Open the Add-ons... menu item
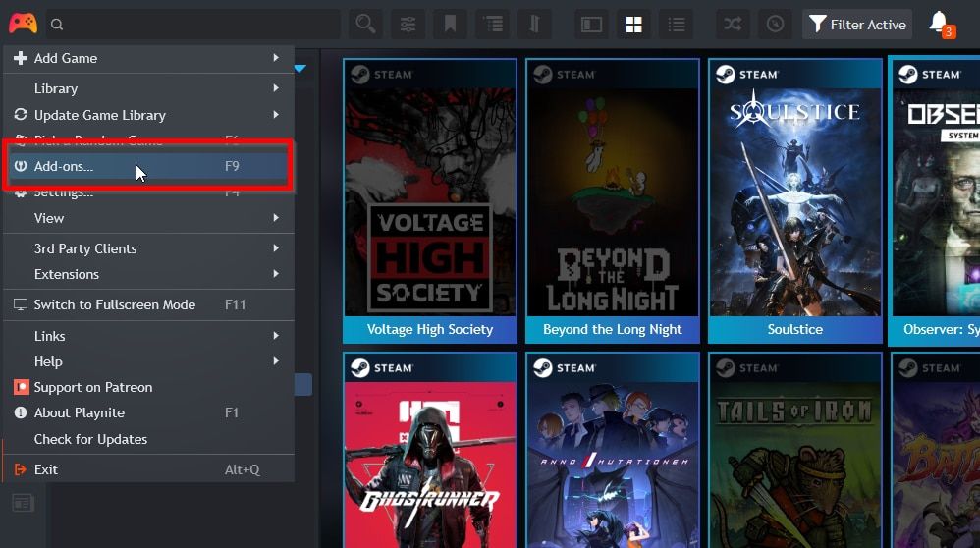This screenshot has width=980, height=548. click(x=148, y=166)
